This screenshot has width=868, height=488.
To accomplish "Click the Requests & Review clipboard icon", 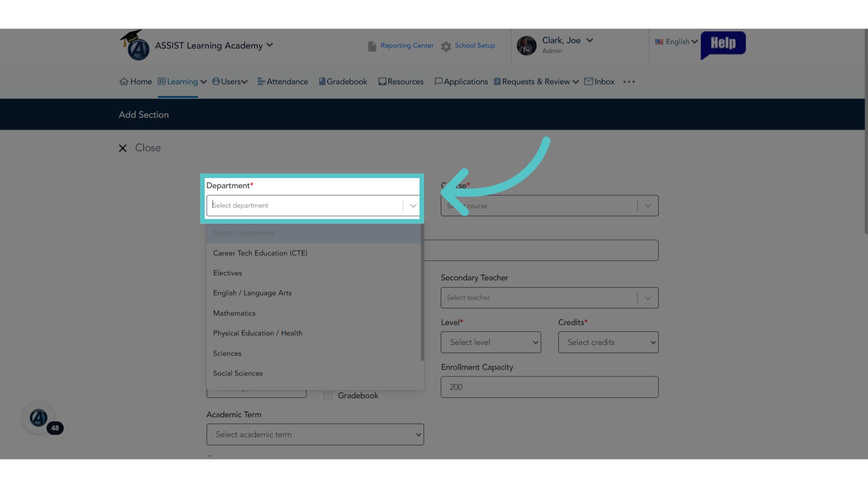I will (x=497, y=81).
